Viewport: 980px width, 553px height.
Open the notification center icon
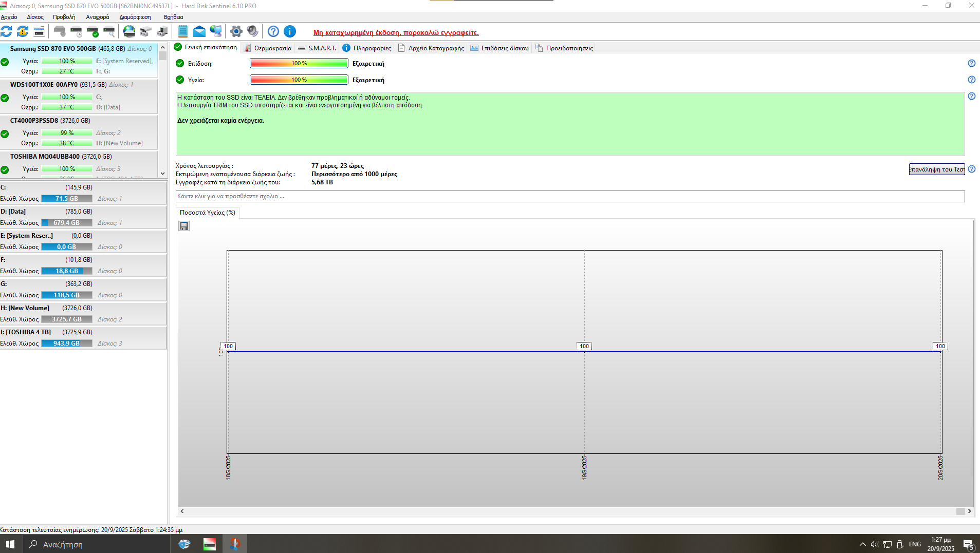(968, 544)
